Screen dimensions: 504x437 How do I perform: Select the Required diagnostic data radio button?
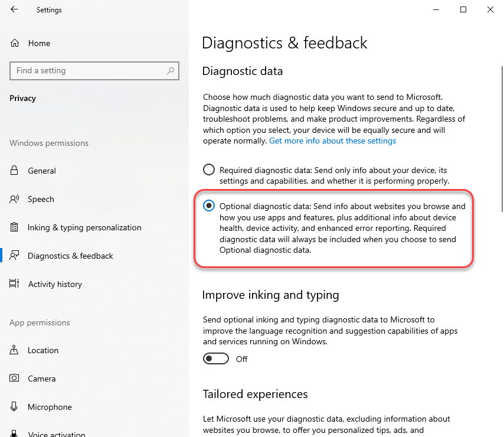[x=209, y=170]
